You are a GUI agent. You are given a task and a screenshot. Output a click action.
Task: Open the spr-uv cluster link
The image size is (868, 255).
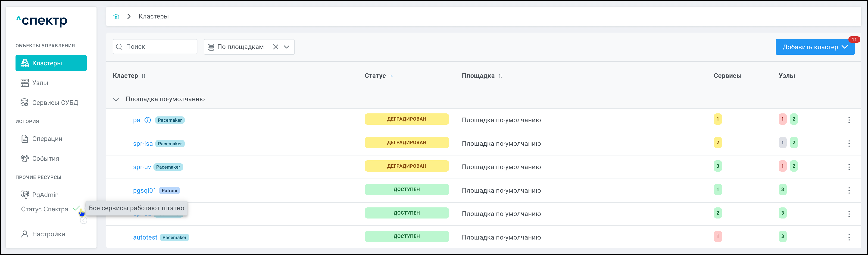click(142, 167)
